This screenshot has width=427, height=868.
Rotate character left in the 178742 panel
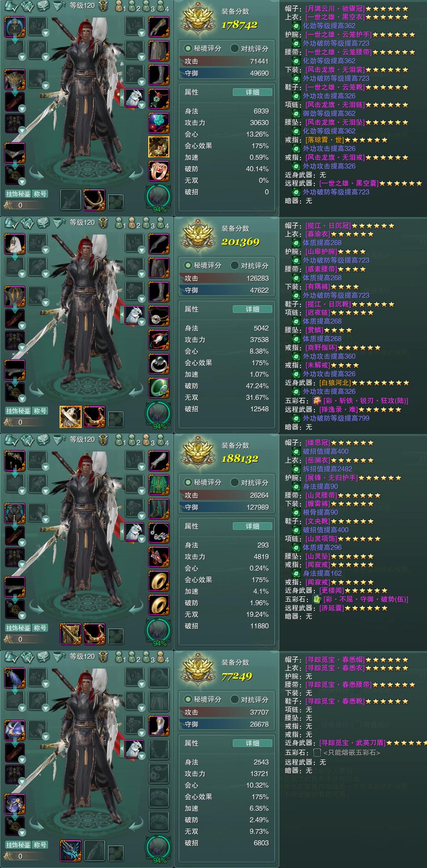click(x=37, y=174)
